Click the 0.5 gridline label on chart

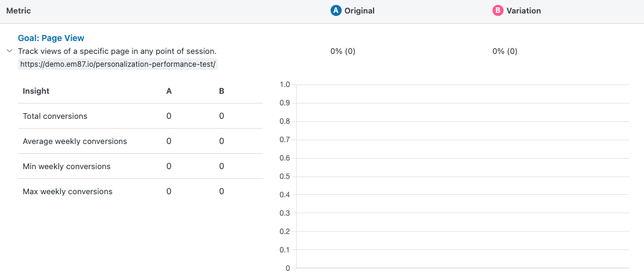coord(284,176)
